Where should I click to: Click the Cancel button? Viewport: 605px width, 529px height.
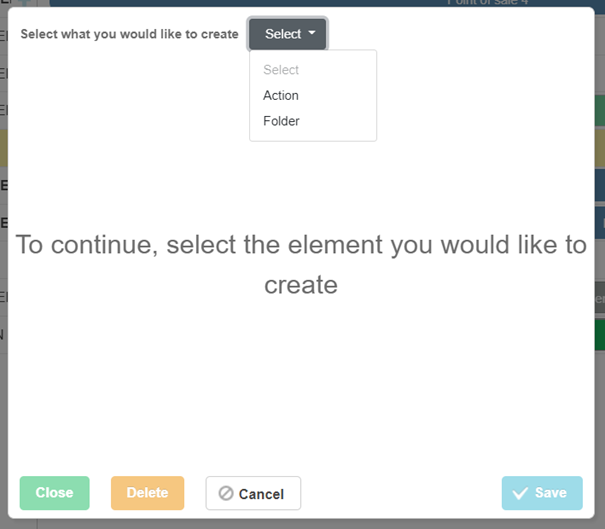pos(253,493)
